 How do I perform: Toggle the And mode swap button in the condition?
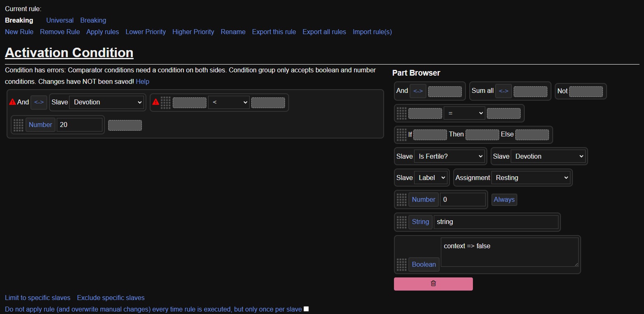[x=39, y=102]
